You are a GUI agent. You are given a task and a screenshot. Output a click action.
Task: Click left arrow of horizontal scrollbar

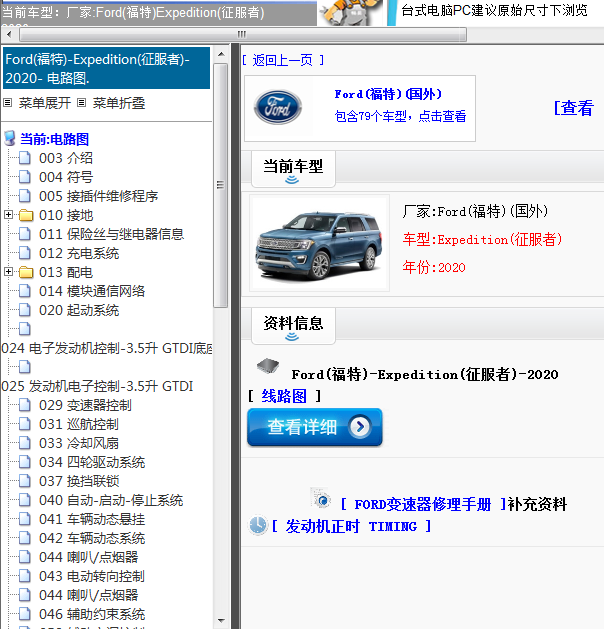click(x=9, y=34)
